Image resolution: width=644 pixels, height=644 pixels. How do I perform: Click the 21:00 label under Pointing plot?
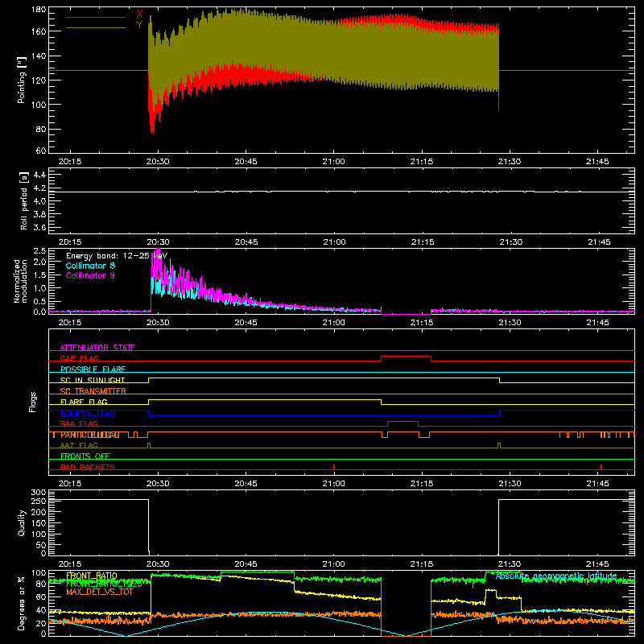(x=333, y=162)
